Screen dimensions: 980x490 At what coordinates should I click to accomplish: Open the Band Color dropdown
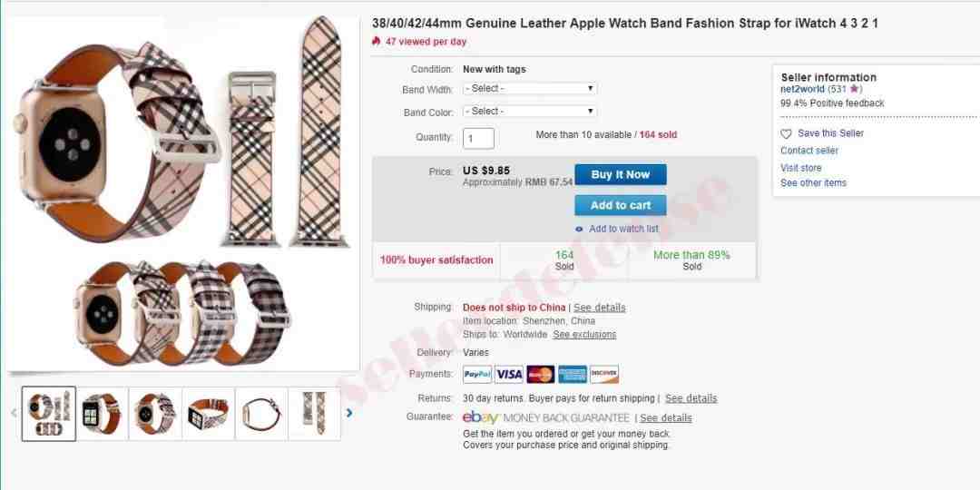[x=530, y=112]
